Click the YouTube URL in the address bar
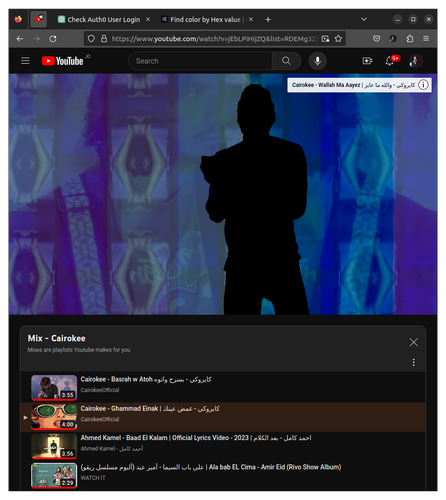This screenshot has height=500, width=446. click(x=214, y=39)
